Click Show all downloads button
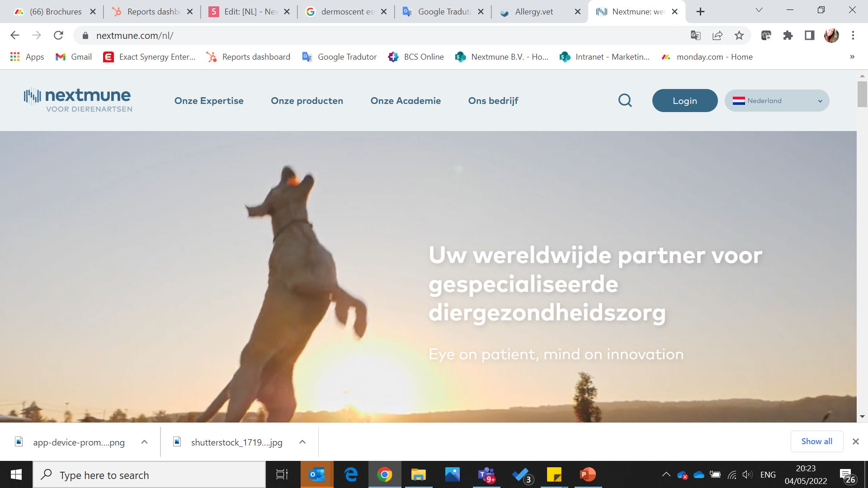Screen dimensions: 868x488 pyautogui.click(x=816, y=441)
